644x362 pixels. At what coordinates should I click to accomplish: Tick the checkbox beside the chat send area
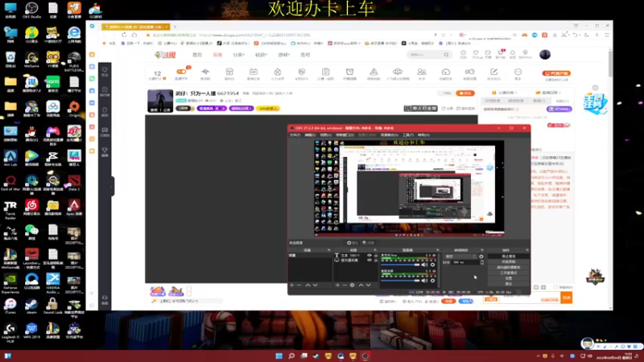pos(555,287)
